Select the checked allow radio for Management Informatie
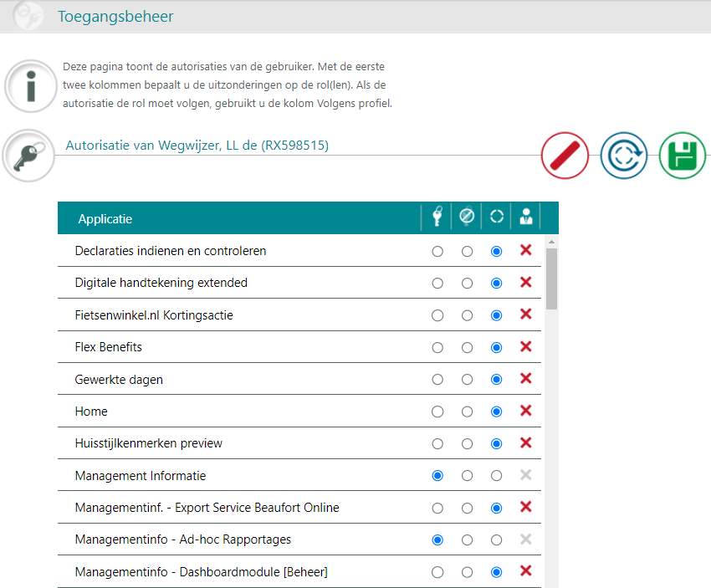711x588 pixels. pos(437,476)
